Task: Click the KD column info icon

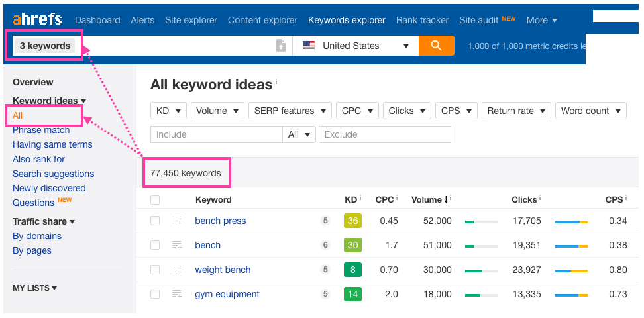Action: (x=360, y=197)
